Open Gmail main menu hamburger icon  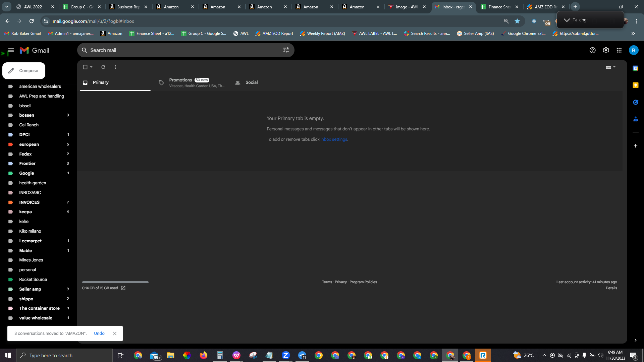click(x=11, y=50)
